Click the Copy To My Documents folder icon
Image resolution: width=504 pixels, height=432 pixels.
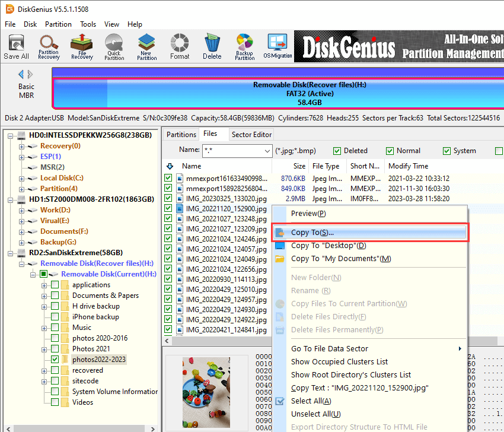tap(280, 259)
